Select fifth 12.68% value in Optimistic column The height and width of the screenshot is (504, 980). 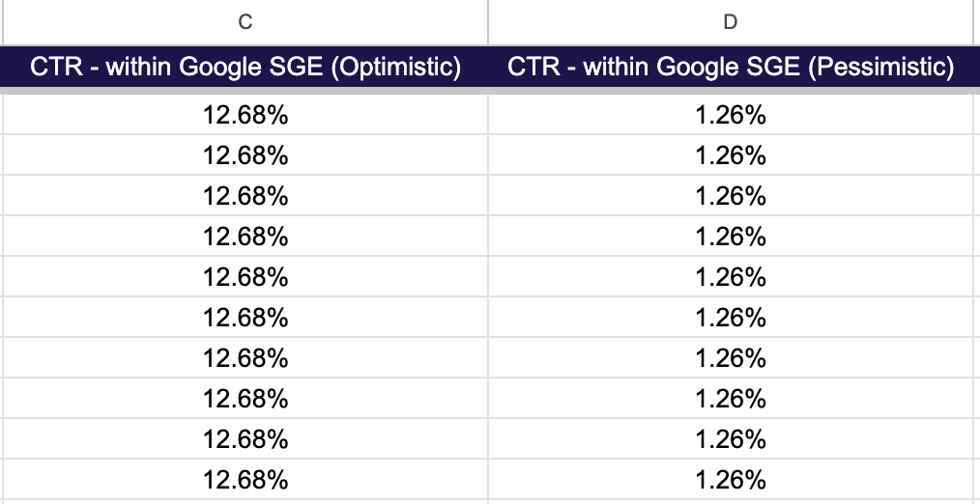[x=245, y=277]
